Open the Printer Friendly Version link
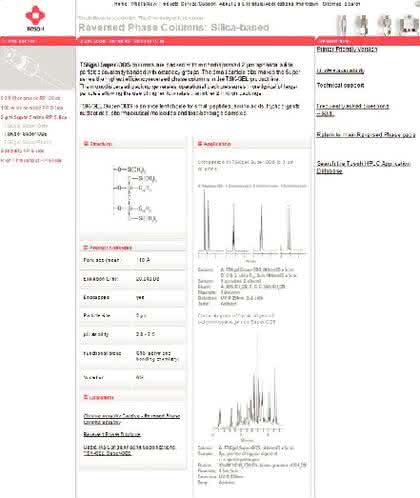The height and width of the screenshot is (498, 420). (x=347, y=49)
